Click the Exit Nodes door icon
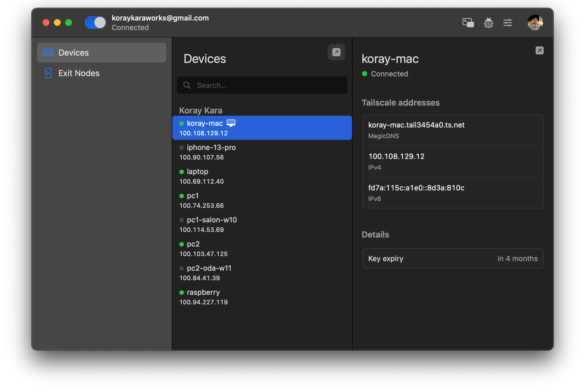The width and height of the screenshot is (585, 392). point(48,73)
